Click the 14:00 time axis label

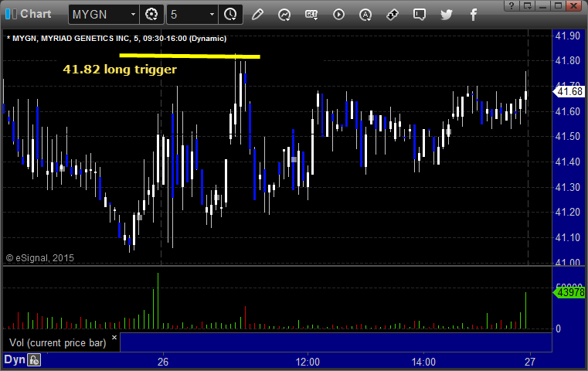click(x=423, y=362)
